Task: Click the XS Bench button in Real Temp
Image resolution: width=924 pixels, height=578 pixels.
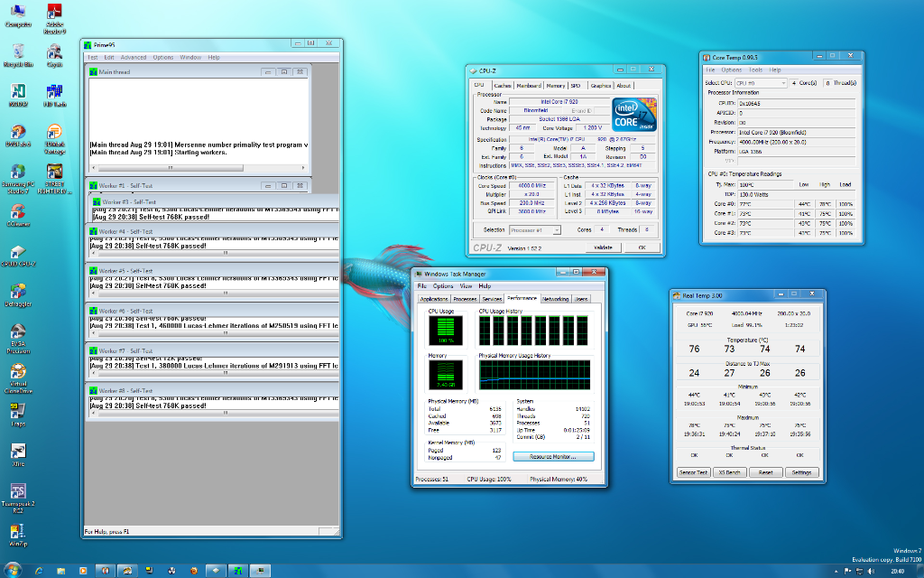Action: click(729, 472)
